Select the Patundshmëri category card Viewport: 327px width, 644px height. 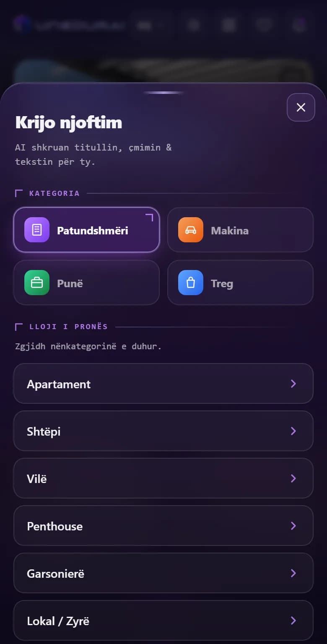point(87,230)
